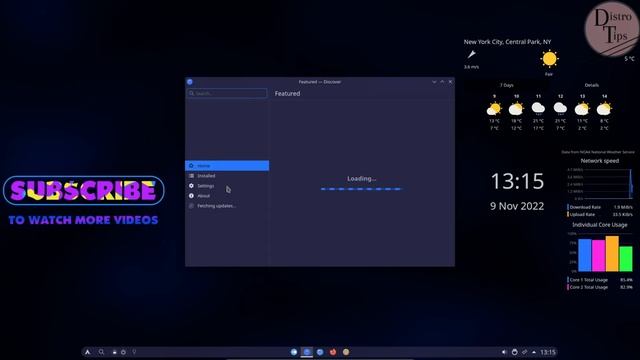Click the Discover app icon in titlebar
Image resolution: width=640 pixels, height=360 pixels.
pos(190,82)
